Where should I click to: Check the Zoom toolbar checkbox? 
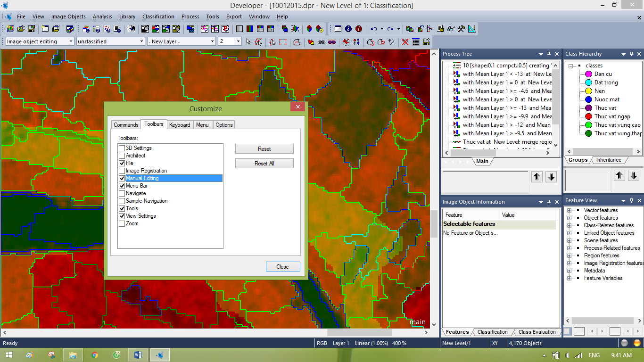tap(122, 223)
